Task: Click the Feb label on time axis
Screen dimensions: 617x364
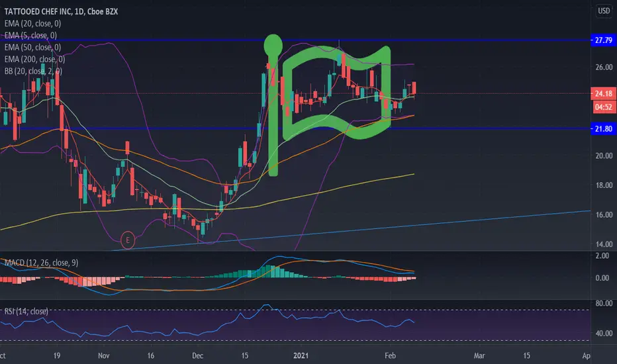Action: 390,356
